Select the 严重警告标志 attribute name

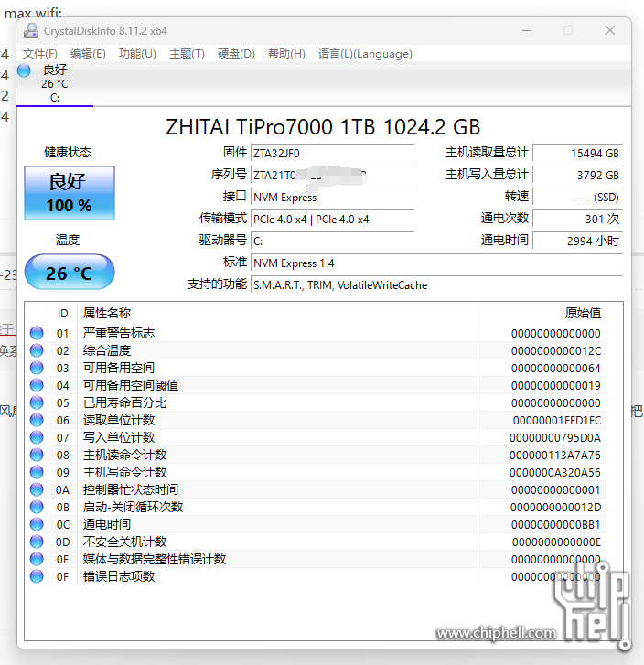click(x=119, y=333)
